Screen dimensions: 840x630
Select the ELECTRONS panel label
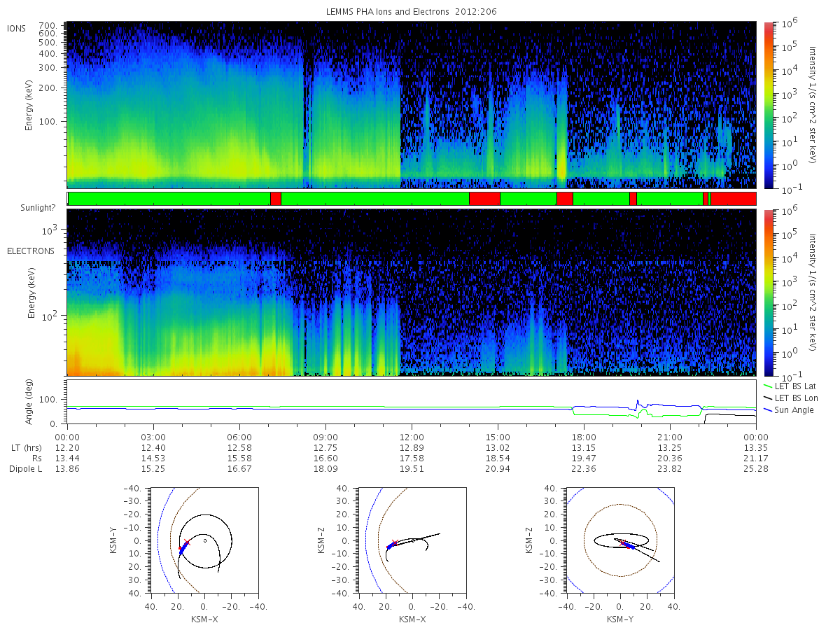30,251
